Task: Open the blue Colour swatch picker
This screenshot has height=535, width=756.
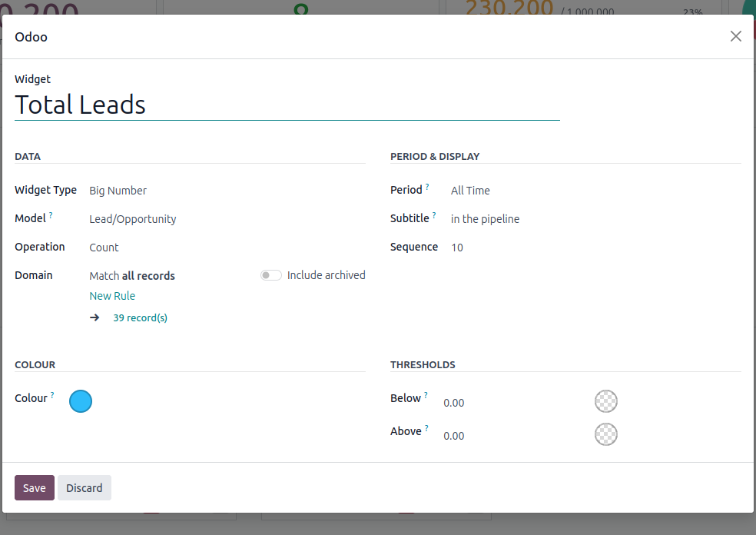Action: click(x=81, y=401)
